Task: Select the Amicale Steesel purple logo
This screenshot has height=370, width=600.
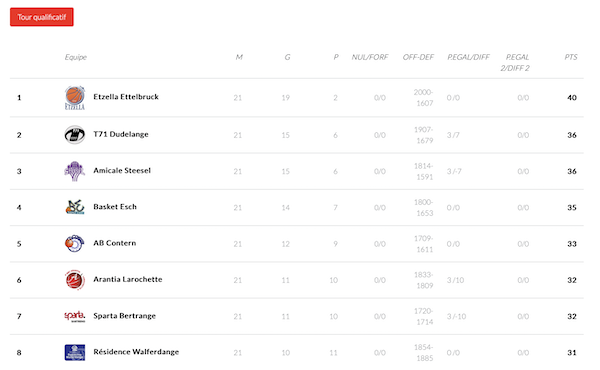Action: click(x=75, y=171)
